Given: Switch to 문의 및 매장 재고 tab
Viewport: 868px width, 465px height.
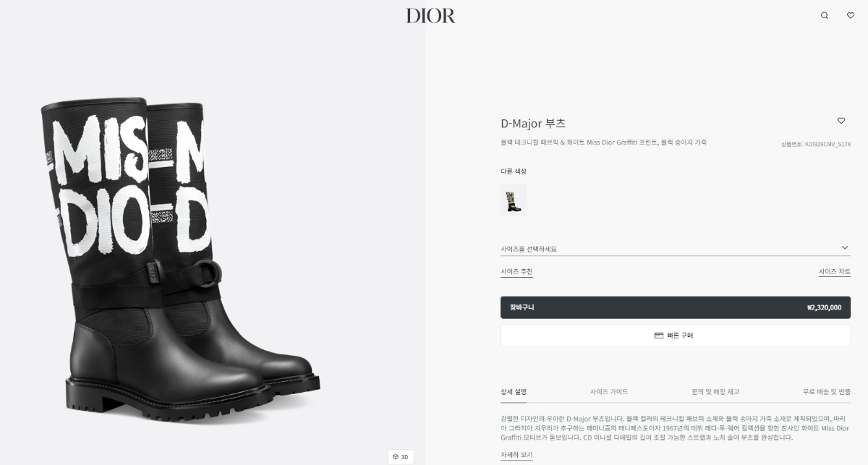Looking at the screenshot, I should tap(715, 392).
